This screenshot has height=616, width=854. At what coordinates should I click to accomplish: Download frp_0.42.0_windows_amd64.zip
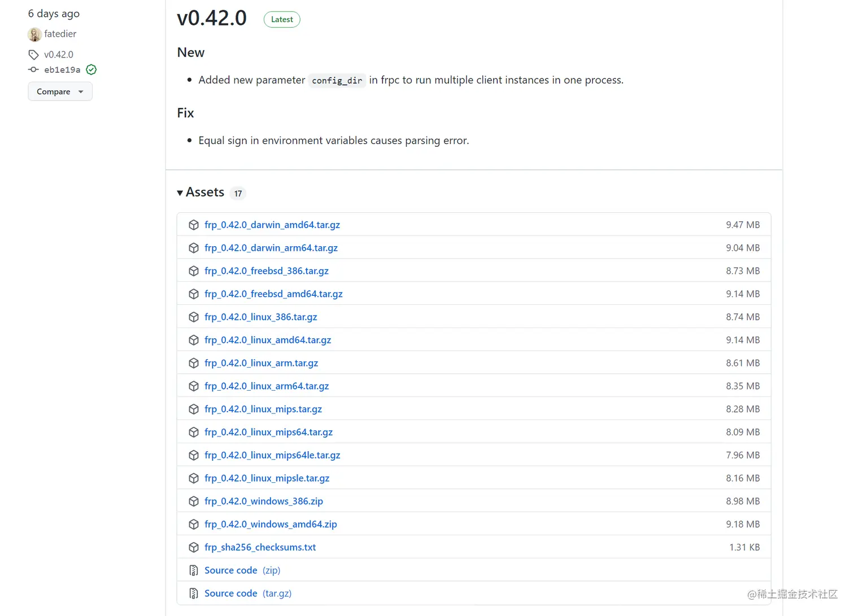pyautogui.click(x=271, y=525)
